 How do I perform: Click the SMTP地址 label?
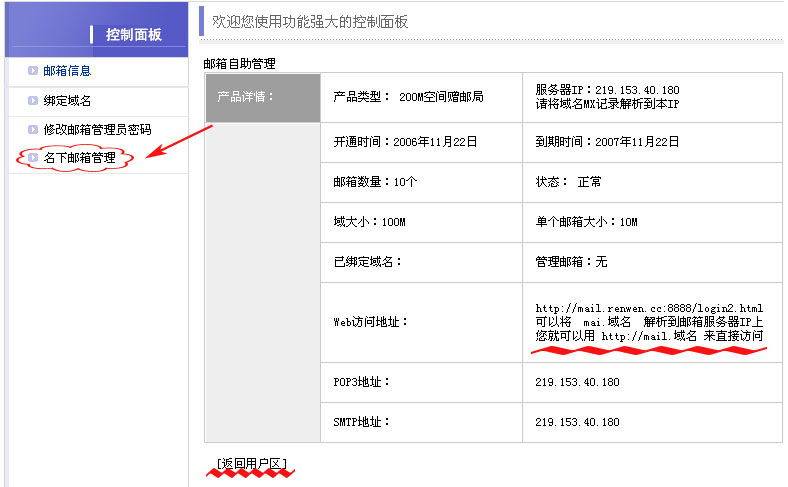coord(361,422)
